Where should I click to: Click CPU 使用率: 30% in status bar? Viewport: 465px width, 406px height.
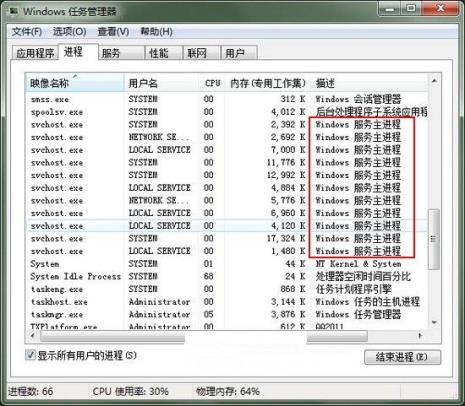click(x=130, y=391)
